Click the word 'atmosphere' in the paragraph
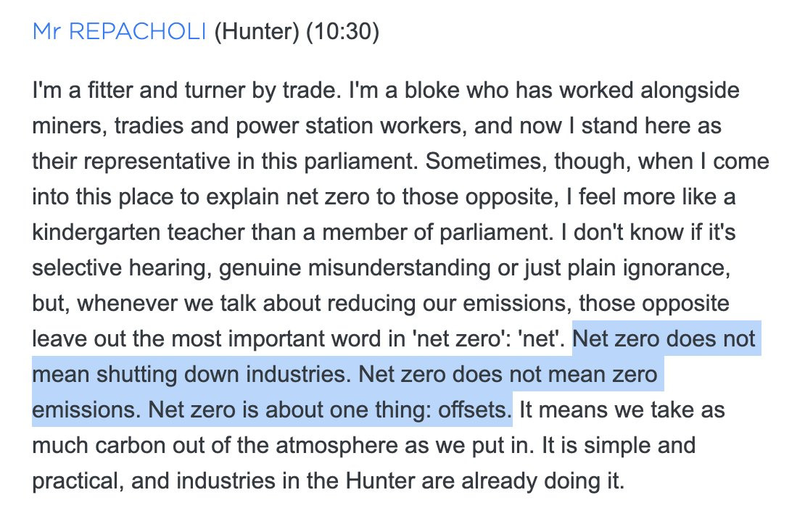 click(x=337, y=445)
